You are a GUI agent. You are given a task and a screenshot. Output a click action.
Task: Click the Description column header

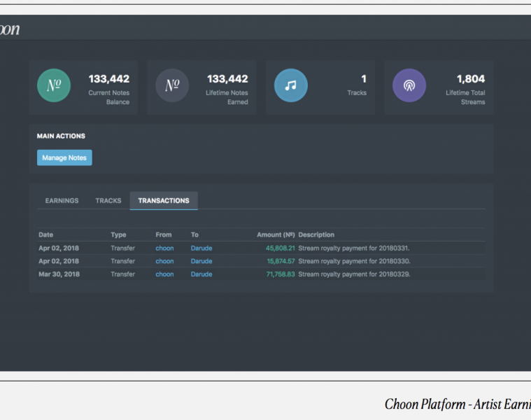point(316,235)
